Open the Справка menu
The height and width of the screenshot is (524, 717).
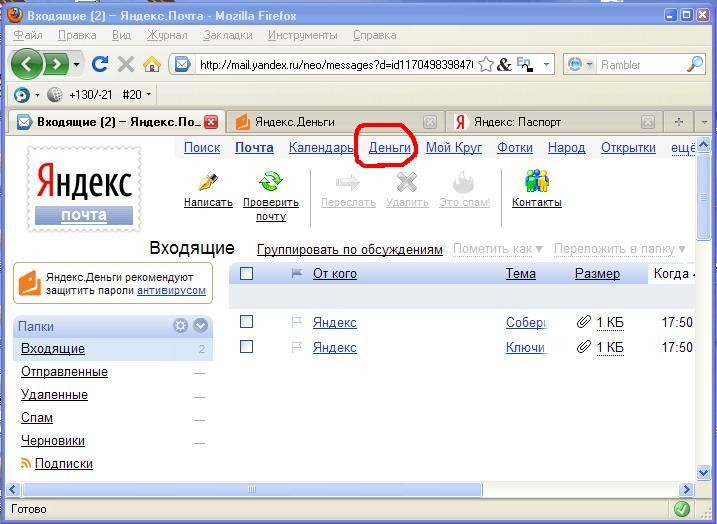click(375, 35)
